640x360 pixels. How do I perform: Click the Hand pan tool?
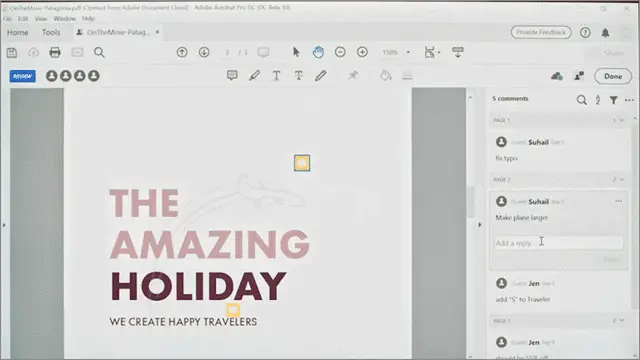[318, 52]
